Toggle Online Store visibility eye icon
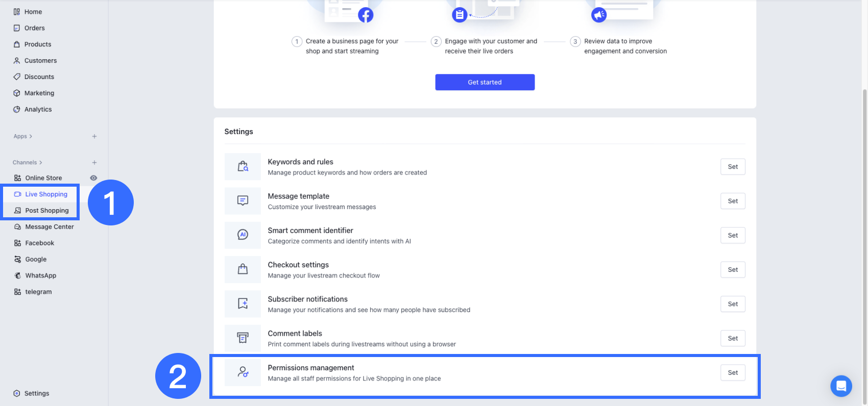This screenshot has width=868, height=406. coord(93,178)
